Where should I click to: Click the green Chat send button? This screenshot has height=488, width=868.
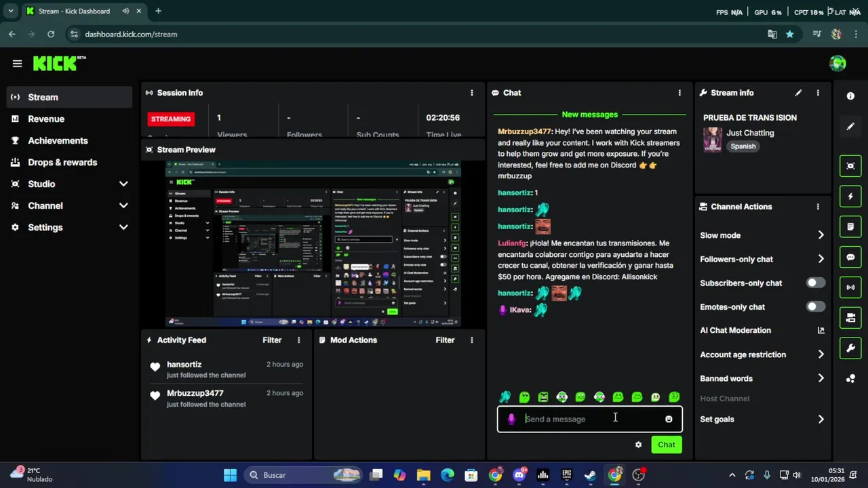click(x=666, y=445)
